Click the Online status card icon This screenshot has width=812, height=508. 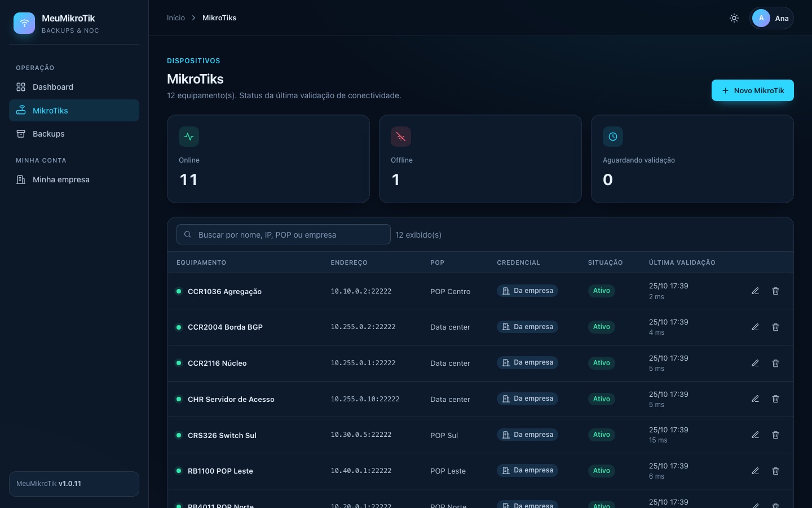(x=189, y=137)
